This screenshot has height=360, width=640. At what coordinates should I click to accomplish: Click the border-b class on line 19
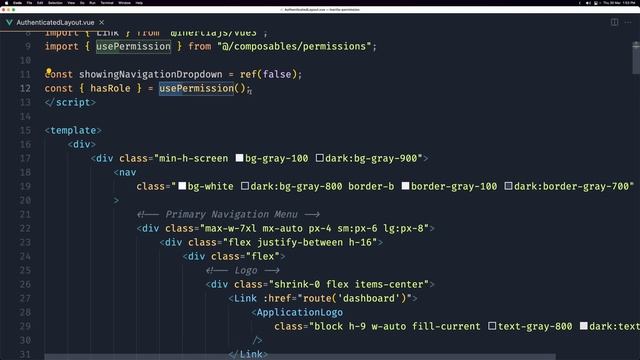[371, 187]
